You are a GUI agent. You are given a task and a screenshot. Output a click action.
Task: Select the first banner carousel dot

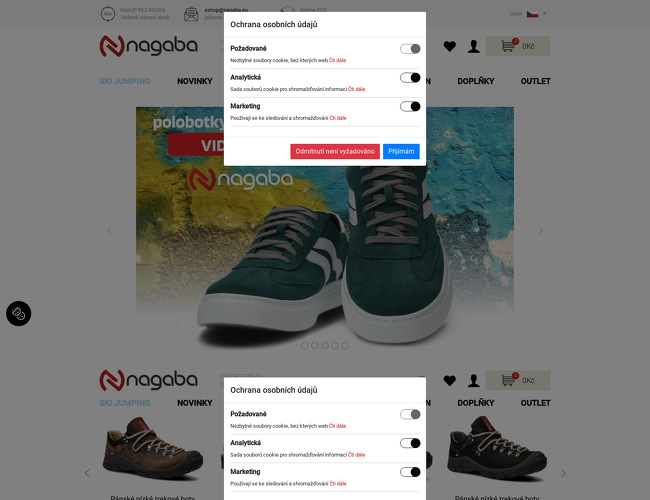click(x=304, y=345)
